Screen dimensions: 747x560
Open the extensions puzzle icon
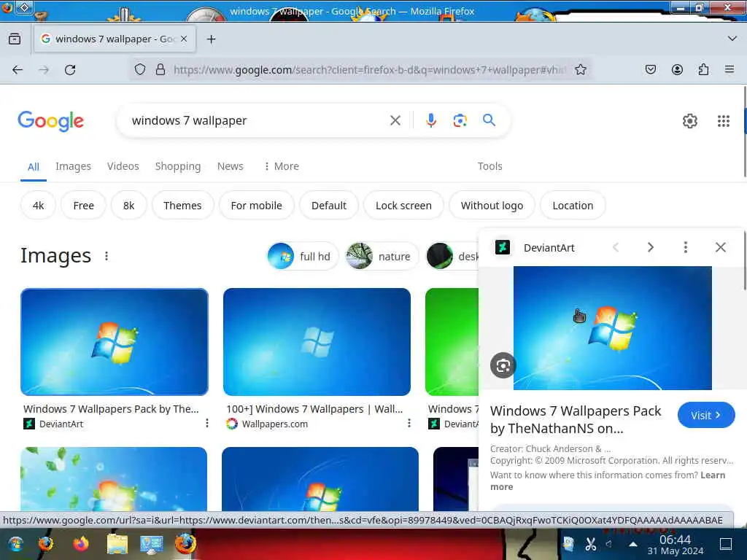point(703,69)
